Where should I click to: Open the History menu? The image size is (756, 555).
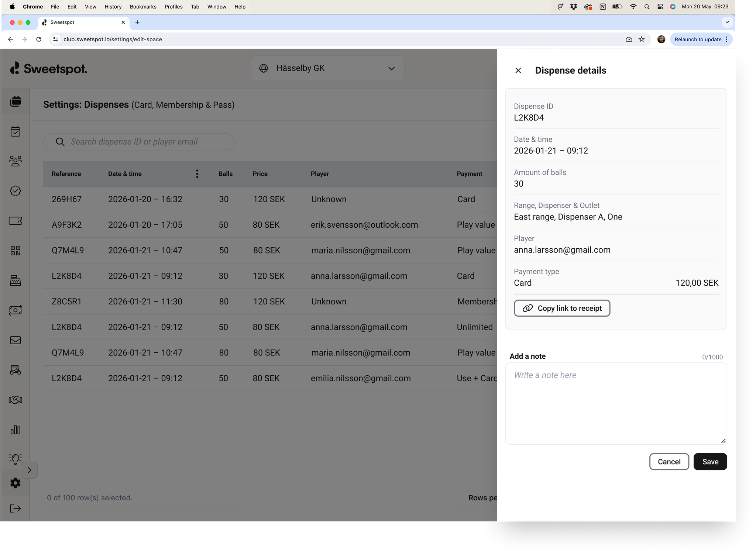coord(113,7)
